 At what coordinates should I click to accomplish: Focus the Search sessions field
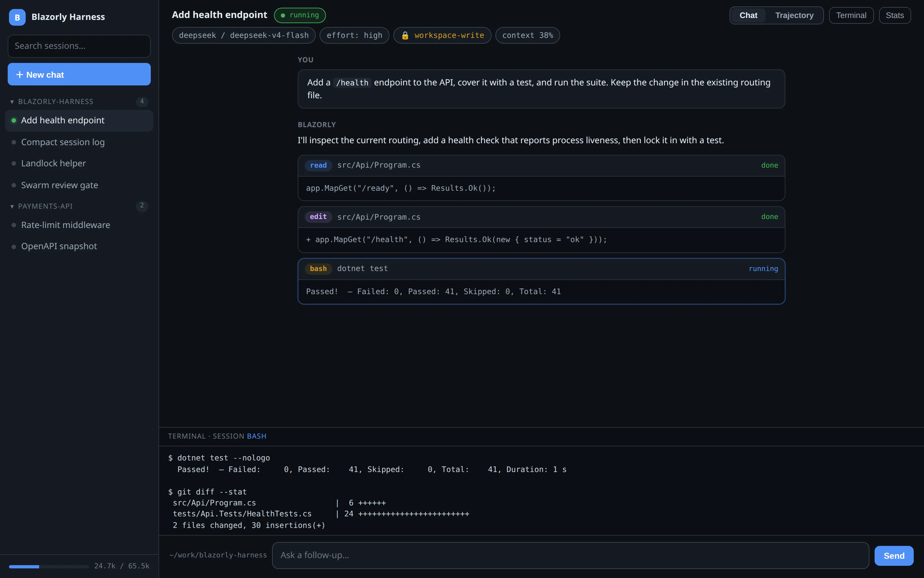79,46
